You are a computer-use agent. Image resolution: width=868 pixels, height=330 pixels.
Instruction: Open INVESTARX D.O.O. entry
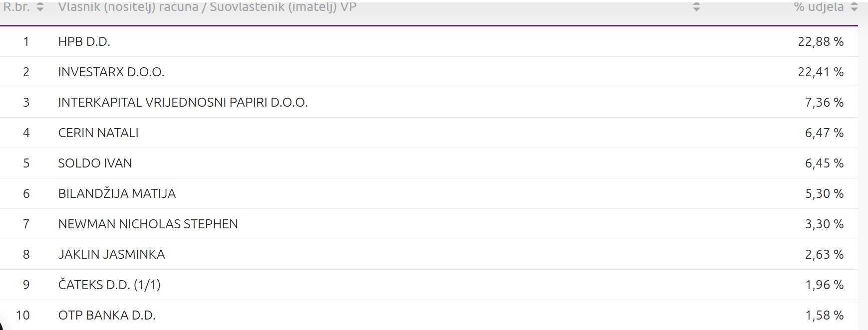(111, 72)
